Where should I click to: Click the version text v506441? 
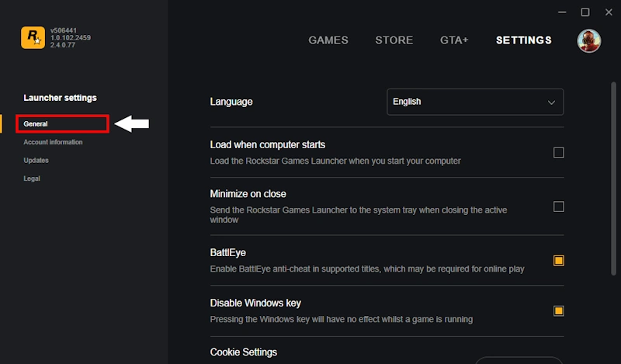64,30
